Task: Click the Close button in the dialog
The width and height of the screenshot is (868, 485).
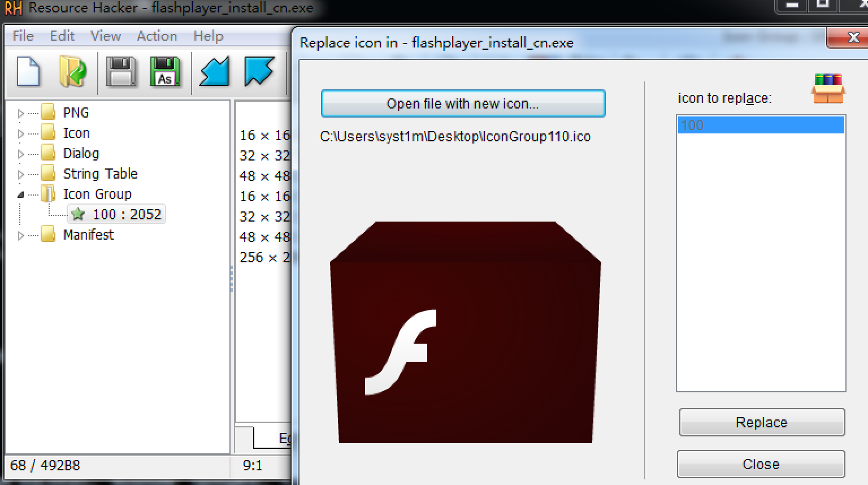Action: click(x=761, y=464)
